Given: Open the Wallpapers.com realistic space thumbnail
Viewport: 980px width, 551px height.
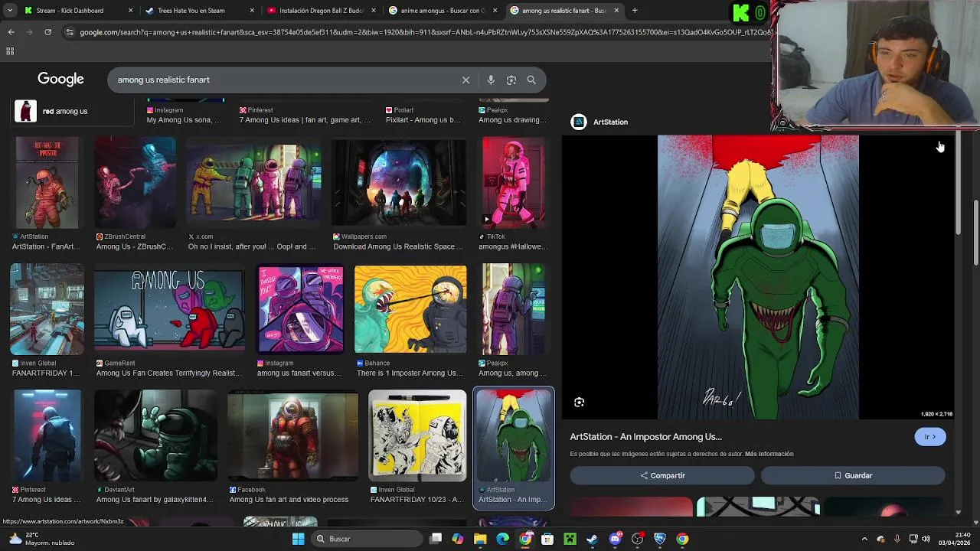Looking at the screenshot, I should pos(398,183).
